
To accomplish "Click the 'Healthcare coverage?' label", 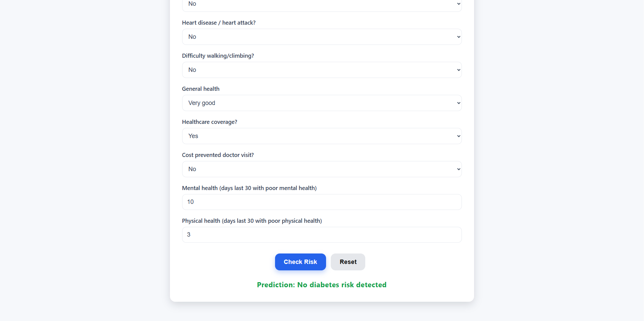I will (x=209, y=122).
